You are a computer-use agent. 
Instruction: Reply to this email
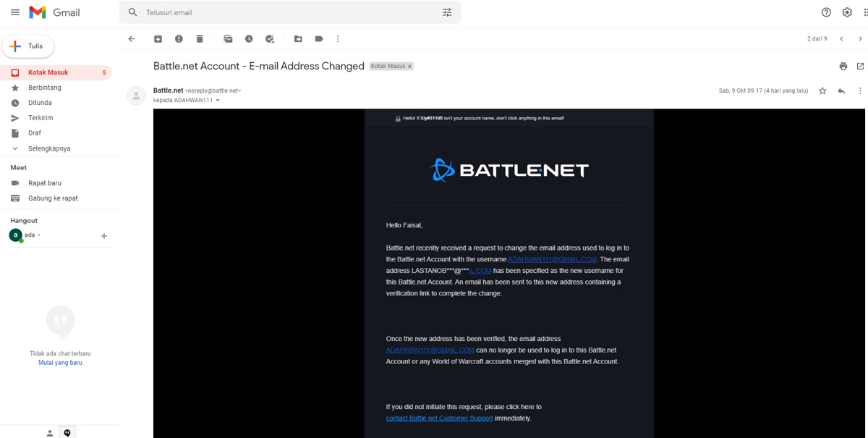point(841,91)
